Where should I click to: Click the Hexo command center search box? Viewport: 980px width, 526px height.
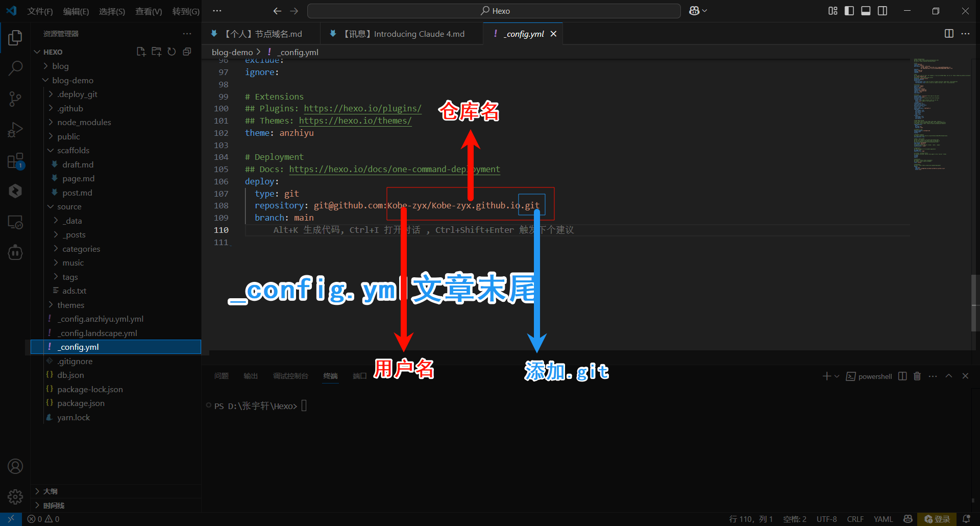494,11
